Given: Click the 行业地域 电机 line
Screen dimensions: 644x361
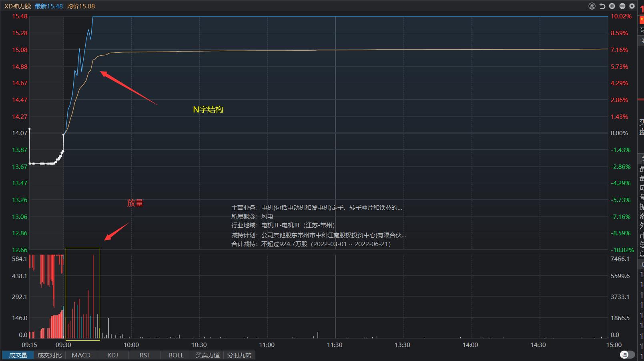Looking at the screenshot, I should tap(283, 225).
